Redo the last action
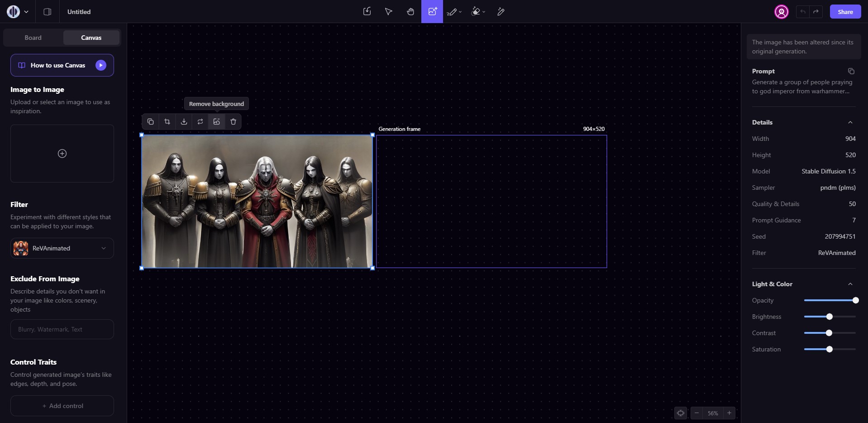The width and height of the screenshot is (868, 423). tap(816, 12)
